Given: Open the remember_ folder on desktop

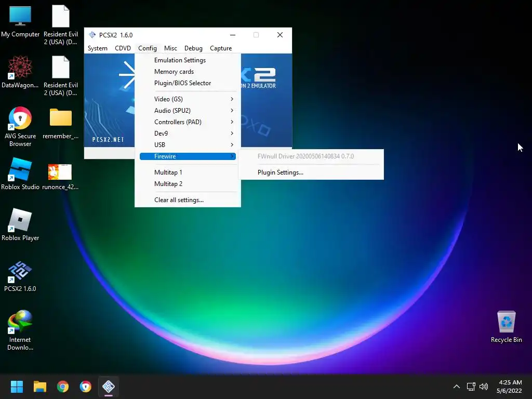Looking at the screenshot, I should tap(61, 123).
